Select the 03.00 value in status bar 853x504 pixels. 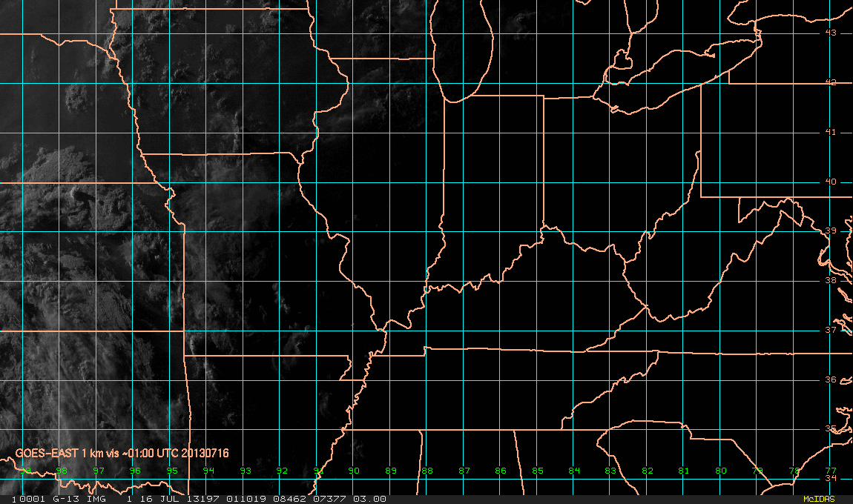(370, 499)
